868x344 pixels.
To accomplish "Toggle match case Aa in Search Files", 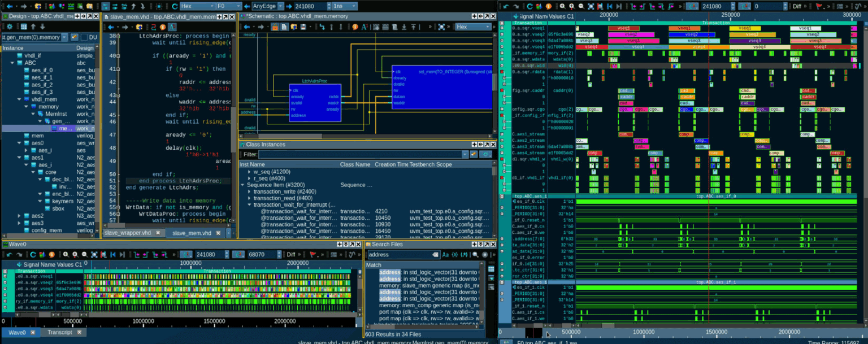I will tap(445, 255).
